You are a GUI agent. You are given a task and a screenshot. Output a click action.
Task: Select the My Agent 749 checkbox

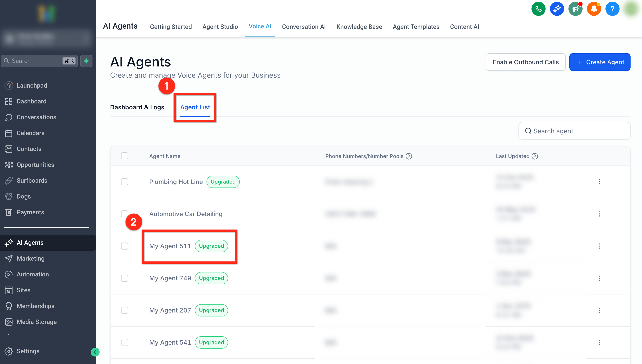125,278
